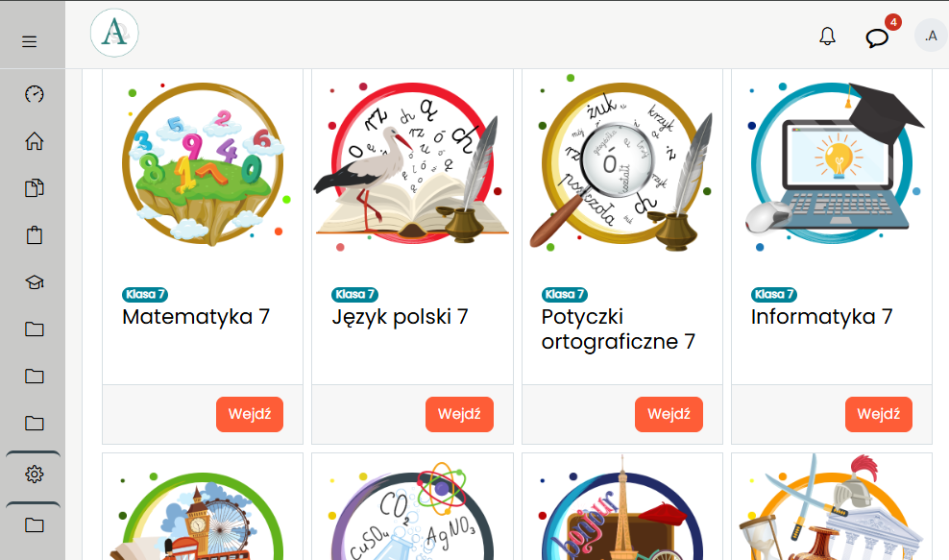Click Wejdź under Język polski 7
This screenshot has height=560, width=949.
pos(459,414)
